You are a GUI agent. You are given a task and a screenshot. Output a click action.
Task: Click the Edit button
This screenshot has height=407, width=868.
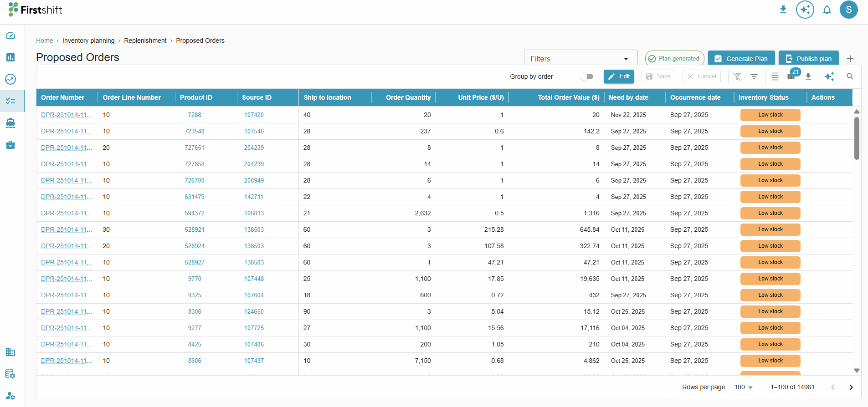[x=619, y=76]
